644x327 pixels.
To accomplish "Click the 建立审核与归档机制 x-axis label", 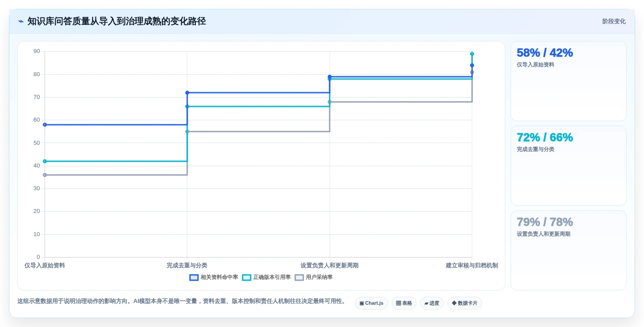I will [x=472, y=266].
